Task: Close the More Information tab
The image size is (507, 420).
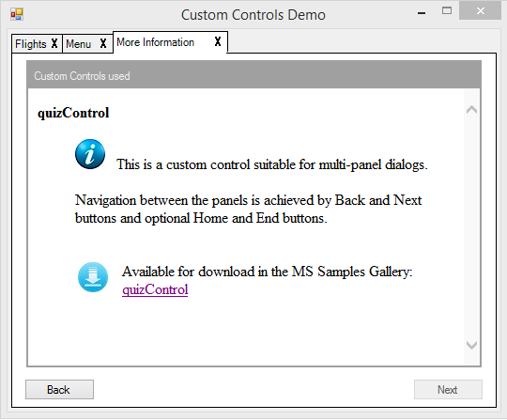Action: [x=218, y=41]
